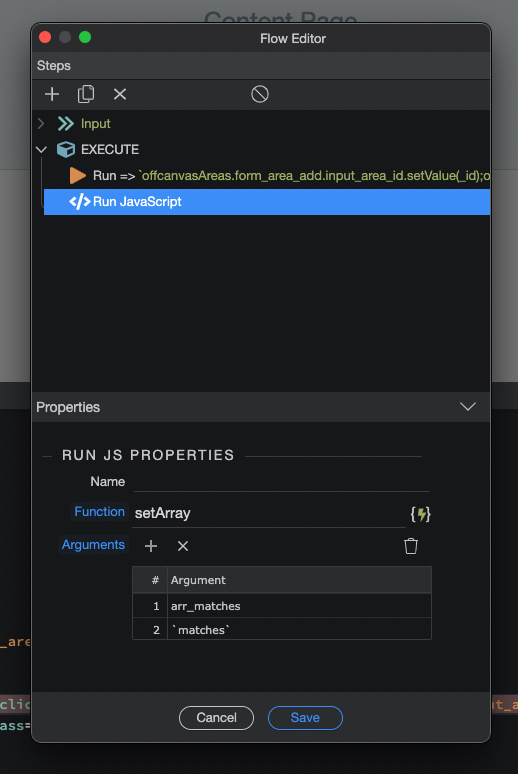Open the dynamic data picker beside Function
518x774 pixels.
(420, 514)
